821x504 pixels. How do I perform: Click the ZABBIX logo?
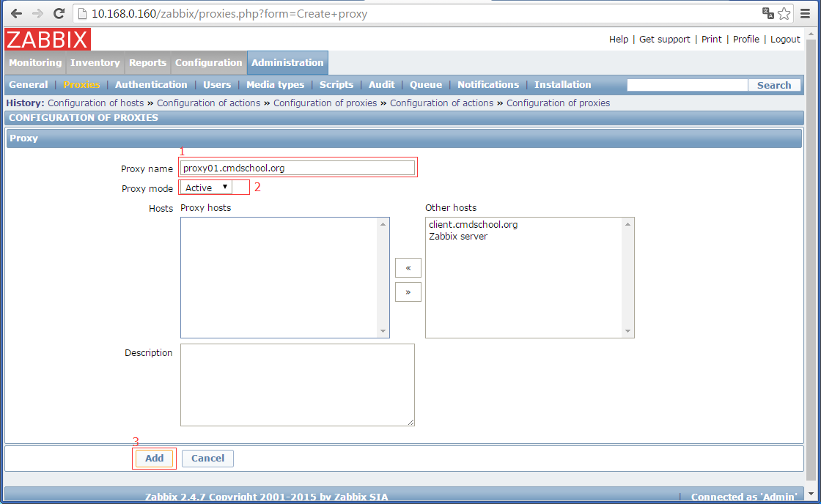pyautogui.click(x=48, y=40)
